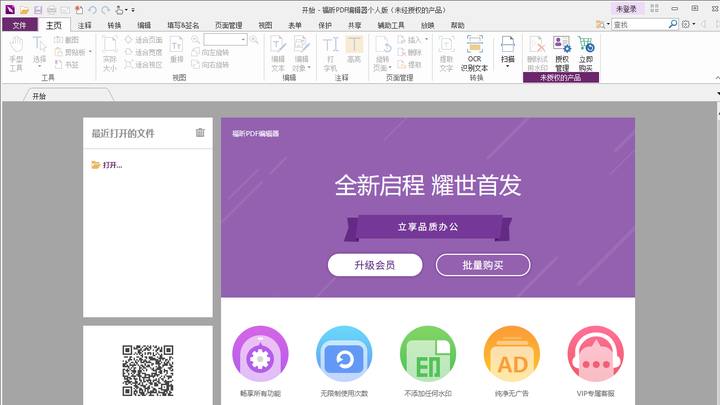Expand the 扫描 scan dropdown
This screenshot has width=720, height=405.
click(507, 67)
